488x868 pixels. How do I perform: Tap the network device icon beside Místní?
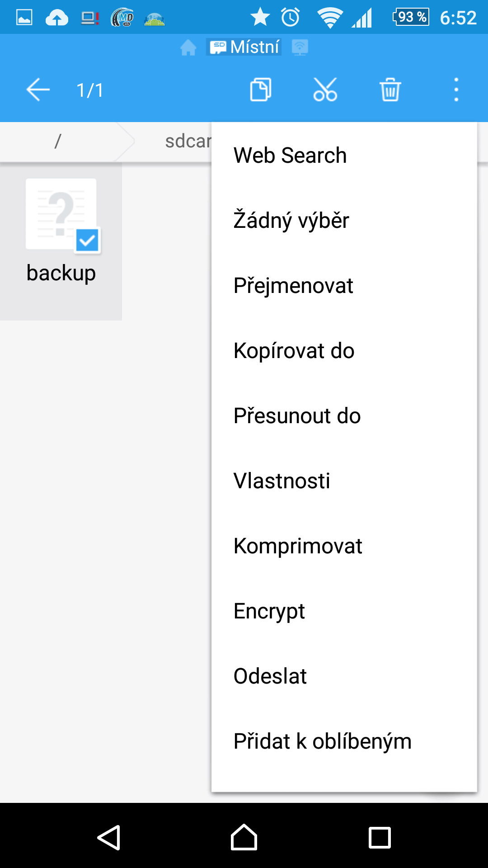tap(300, 47)
